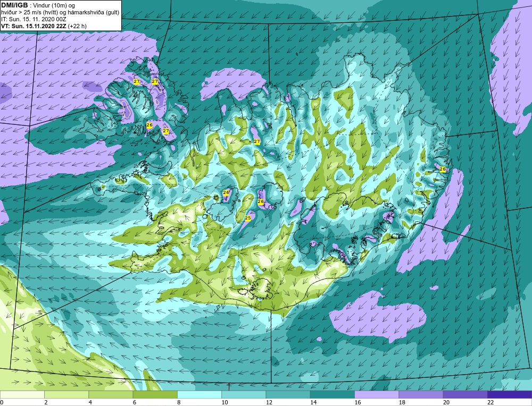Click the yellow '25' gust label
The width and height of the screenshot is (532, 406).
click(x=248, y=218)
